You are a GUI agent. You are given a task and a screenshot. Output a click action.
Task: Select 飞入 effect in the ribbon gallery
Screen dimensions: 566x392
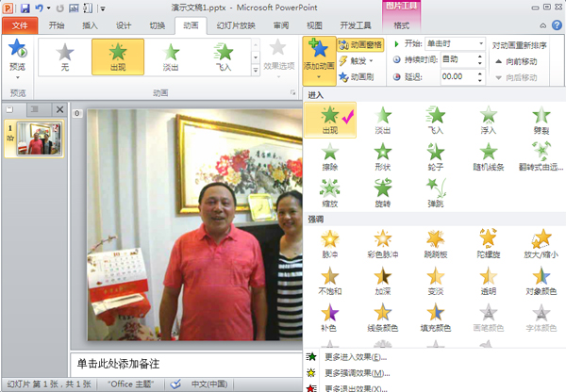[x=224, y=57]
